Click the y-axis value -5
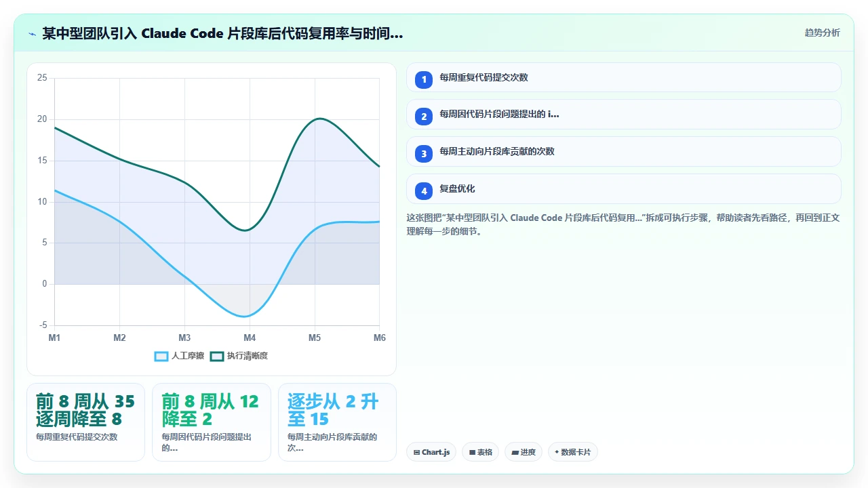The height and width of the screenshot is (488, 868). click(43, 325)
